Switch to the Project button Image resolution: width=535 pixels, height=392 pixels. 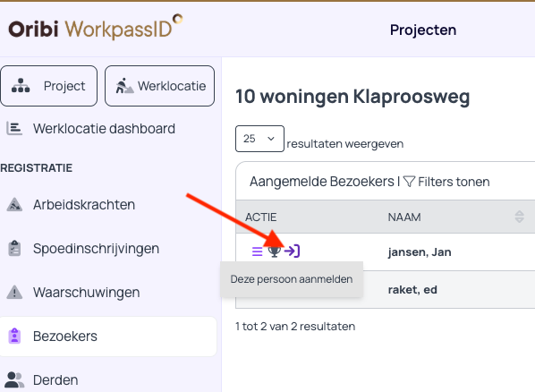click(49, 86)
